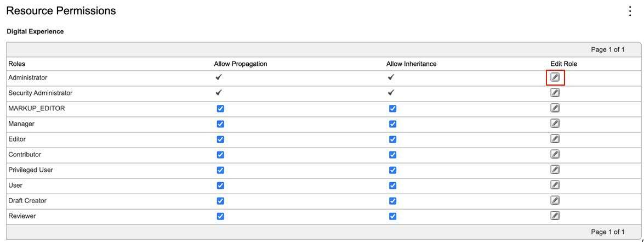Uncheck Allow Propagation for Draft Creator
644x242 pixels.
220,201
